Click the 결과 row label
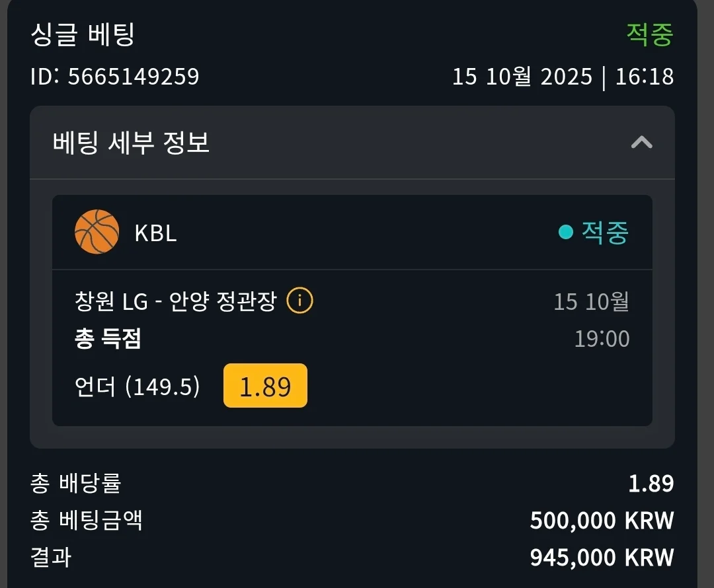The image size is (714, 588). (51, 557)
